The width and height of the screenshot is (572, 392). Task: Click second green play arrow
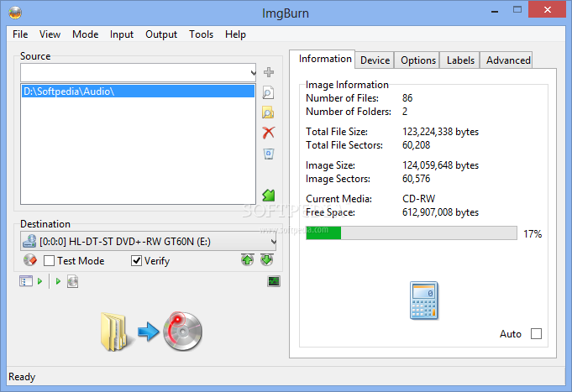58,281
